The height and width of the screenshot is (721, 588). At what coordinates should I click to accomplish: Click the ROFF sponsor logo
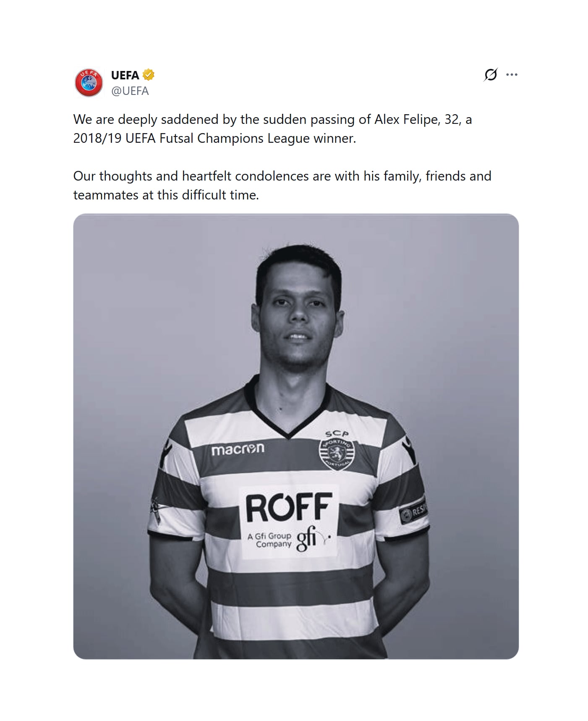coord(289,507)
